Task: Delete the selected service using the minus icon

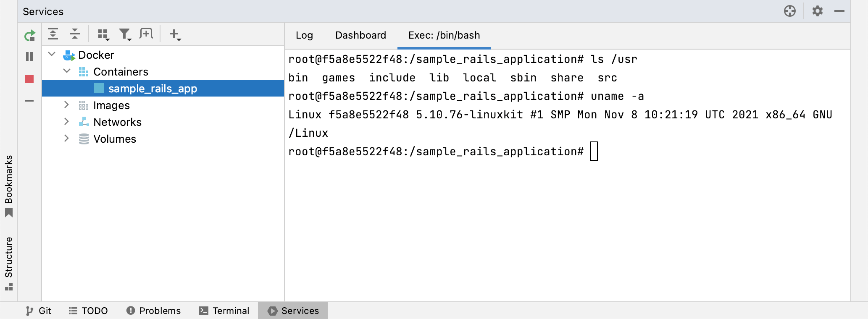Action: pos(29,100)
